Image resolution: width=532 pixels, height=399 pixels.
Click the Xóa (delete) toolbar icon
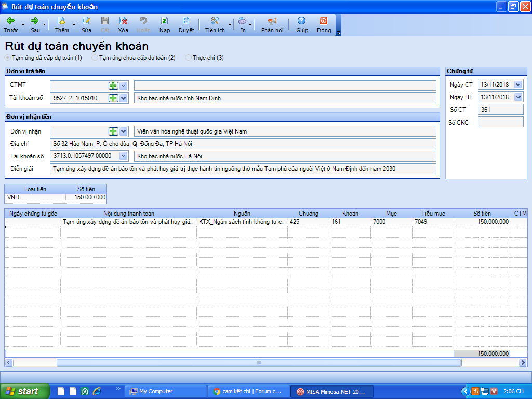point(123,21)
